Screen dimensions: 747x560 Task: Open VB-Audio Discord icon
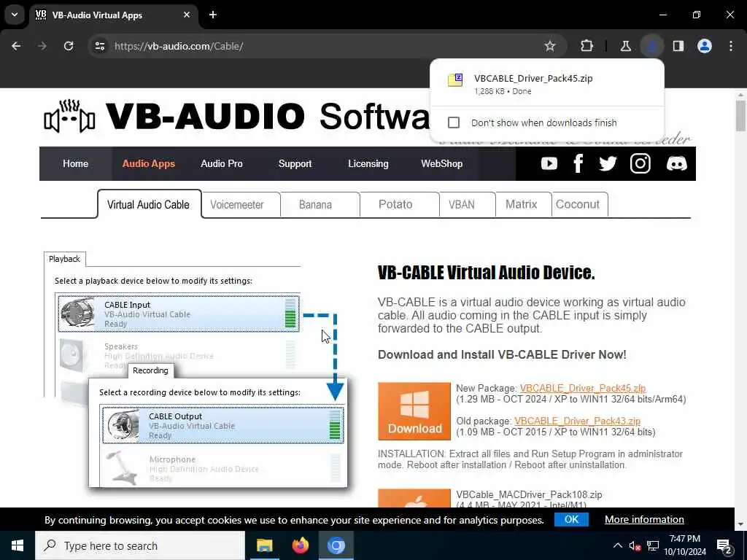(x=676, y=164)
